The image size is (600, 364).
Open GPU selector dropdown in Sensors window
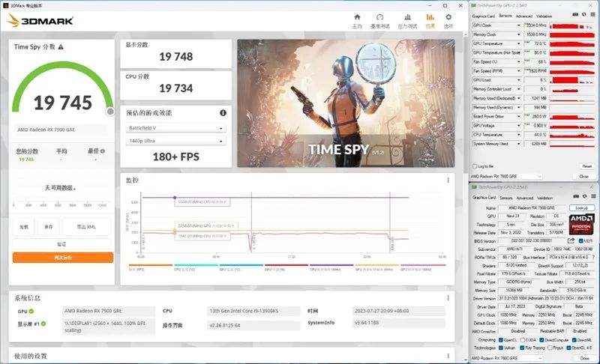(505, 177)
